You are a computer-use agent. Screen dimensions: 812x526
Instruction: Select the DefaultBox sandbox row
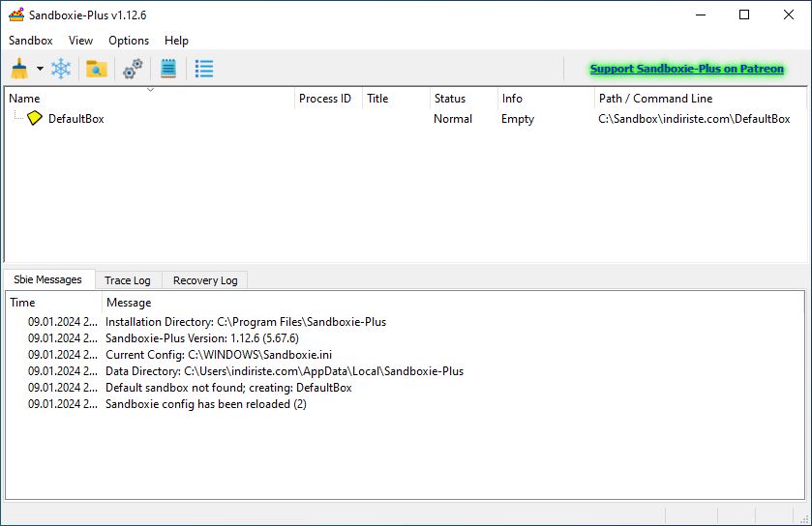(406, 118)
